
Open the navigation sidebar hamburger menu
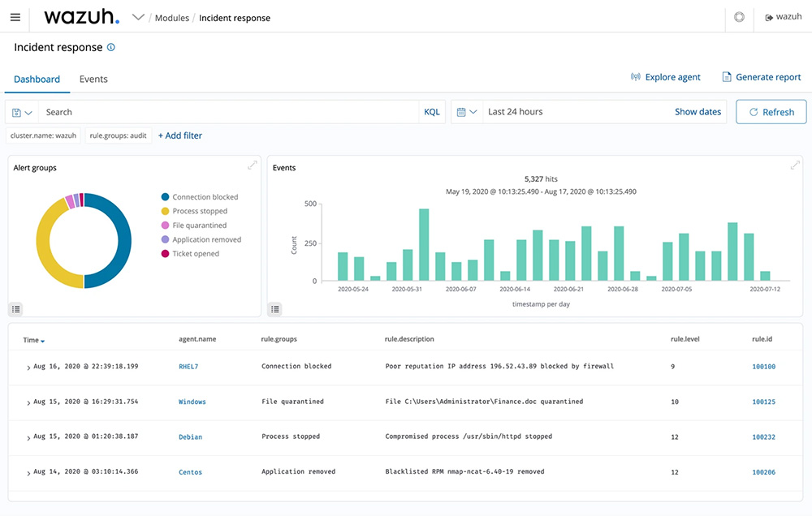[15, 17]
